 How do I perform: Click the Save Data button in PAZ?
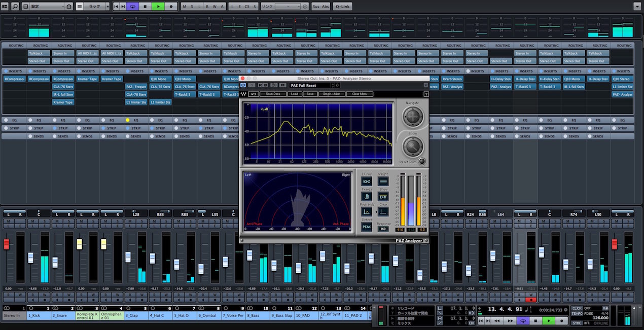coord(273,94)
